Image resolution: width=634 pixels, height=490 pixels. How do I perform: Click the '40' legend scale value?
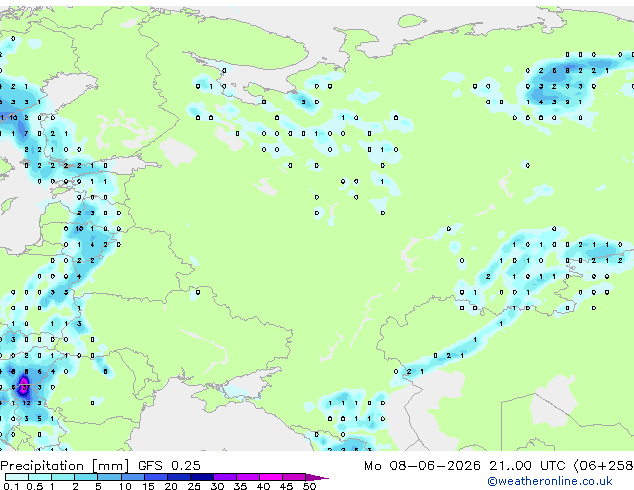[x=263, y=486]
